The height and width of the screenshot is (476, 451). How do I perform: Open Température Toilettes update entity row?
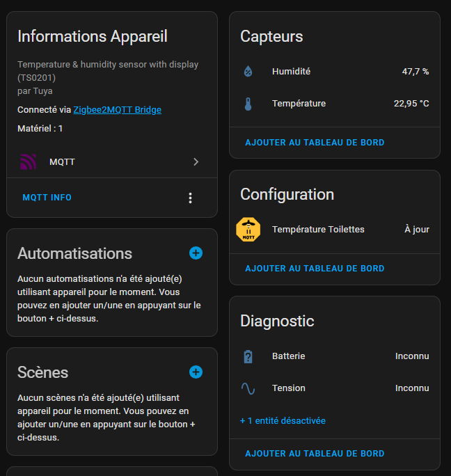pyautogui.click(x=318, y=230)
